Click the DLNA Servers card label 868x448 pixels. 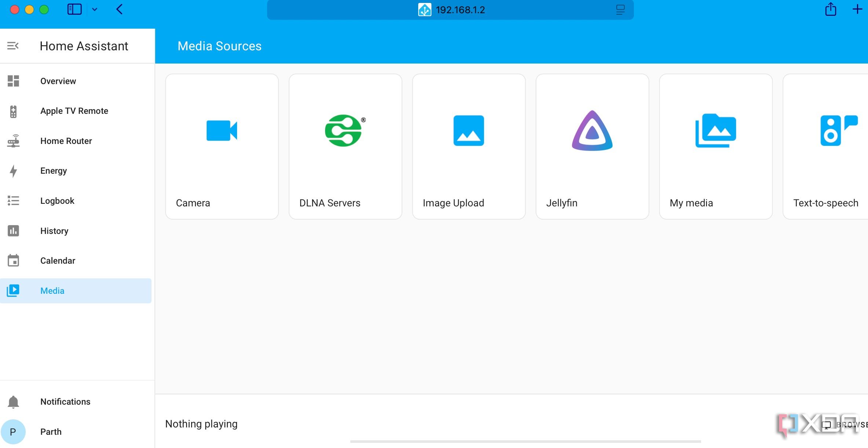point(330,203)
